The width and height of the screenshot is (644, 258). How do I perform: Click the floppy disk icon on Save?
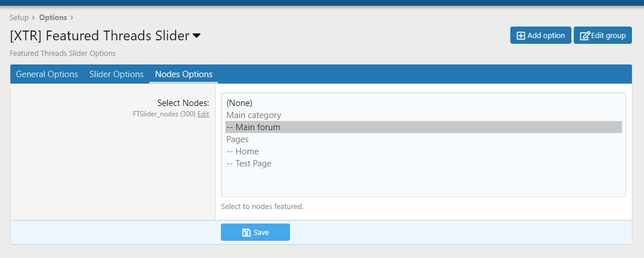tap(246, 233)
